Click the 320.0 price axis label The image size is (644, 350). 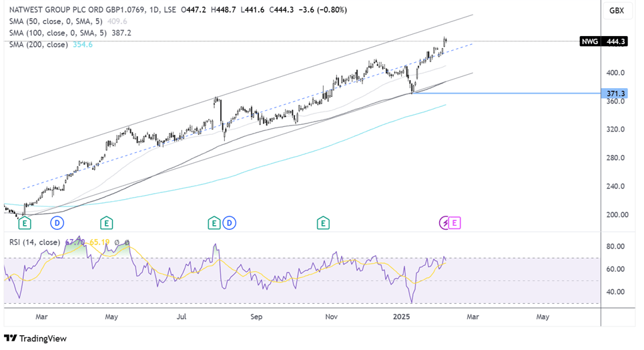click(x=615, y=129)
